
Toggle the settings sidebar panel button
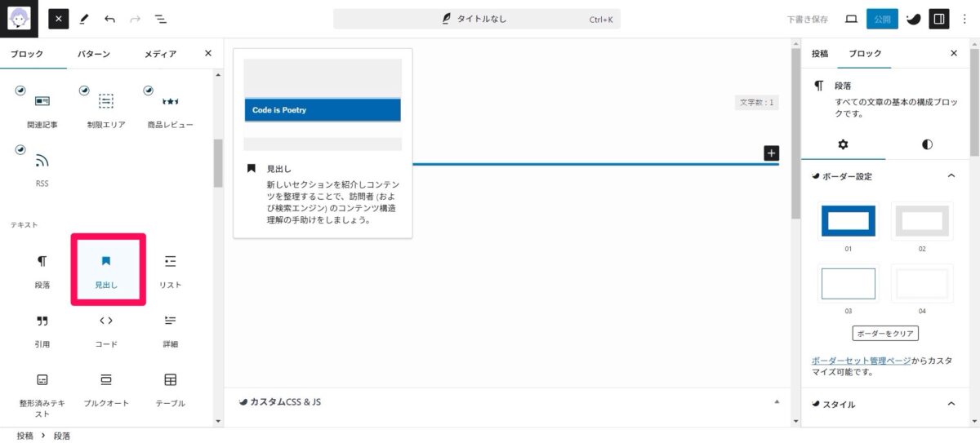[939, 19]
